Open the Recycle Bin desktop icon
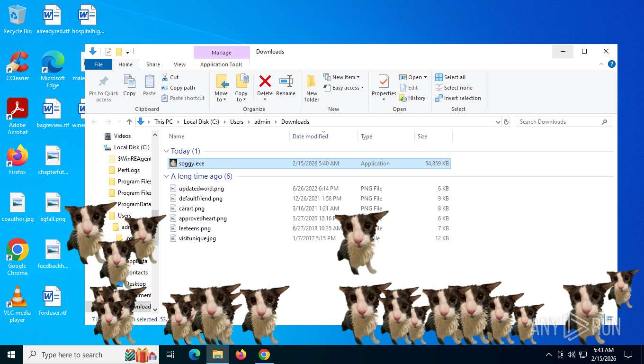The height and width of the screenshot is (364, 644). [x=18, y=19]
